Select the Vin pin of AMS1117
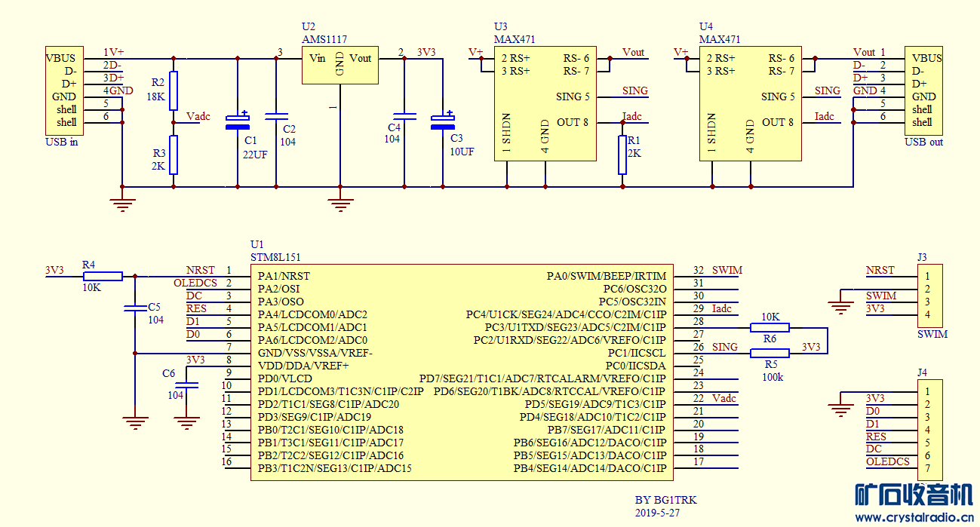The height and width of the screenshot is (527, 980). click(x=318, y=58)
